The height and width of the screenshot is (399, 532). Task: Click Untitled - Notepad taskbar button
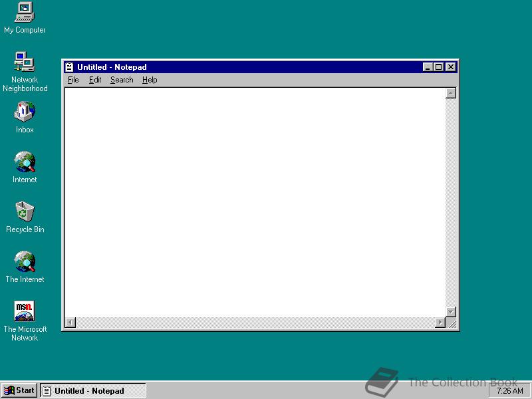coord(93,390)
